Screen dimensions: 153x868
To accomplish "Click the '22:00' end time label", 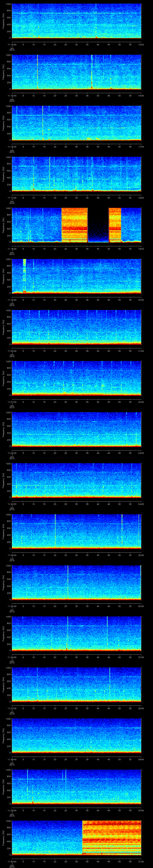I will (141, 402).
